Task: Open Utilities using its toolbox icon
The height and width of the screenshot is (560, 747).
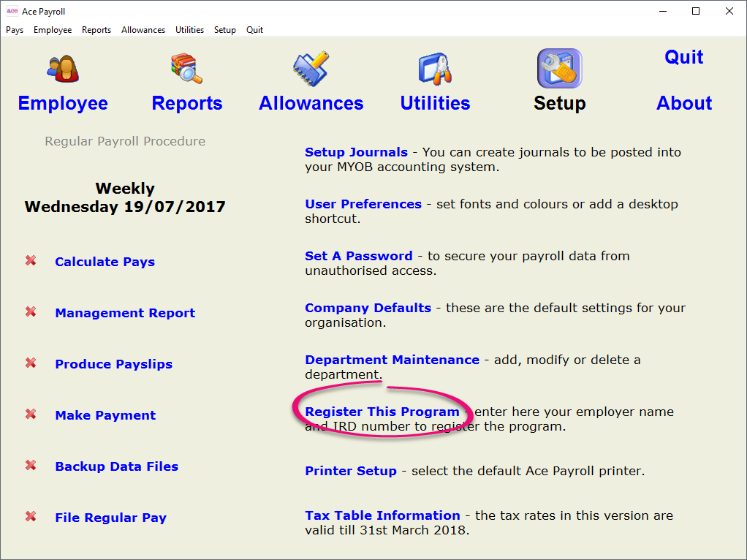Action: click(435, 68)
